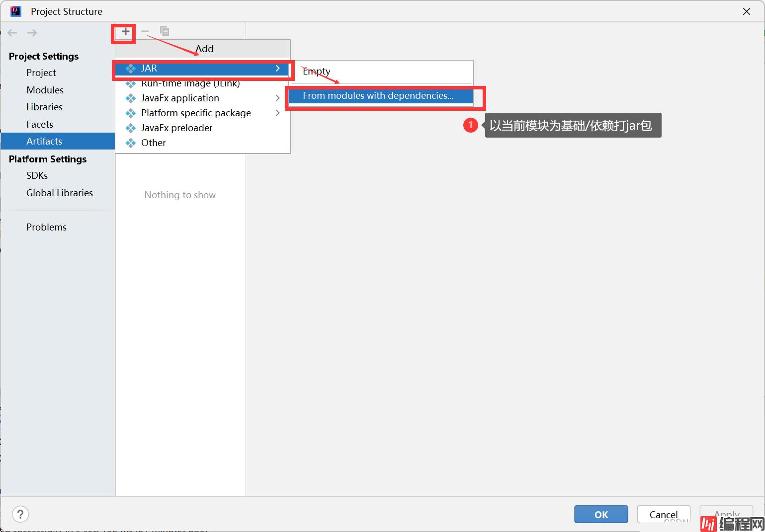The image size is (765, 532).
Task: Open SDKs under Platform Settings
Action: (x=37, y=175)
